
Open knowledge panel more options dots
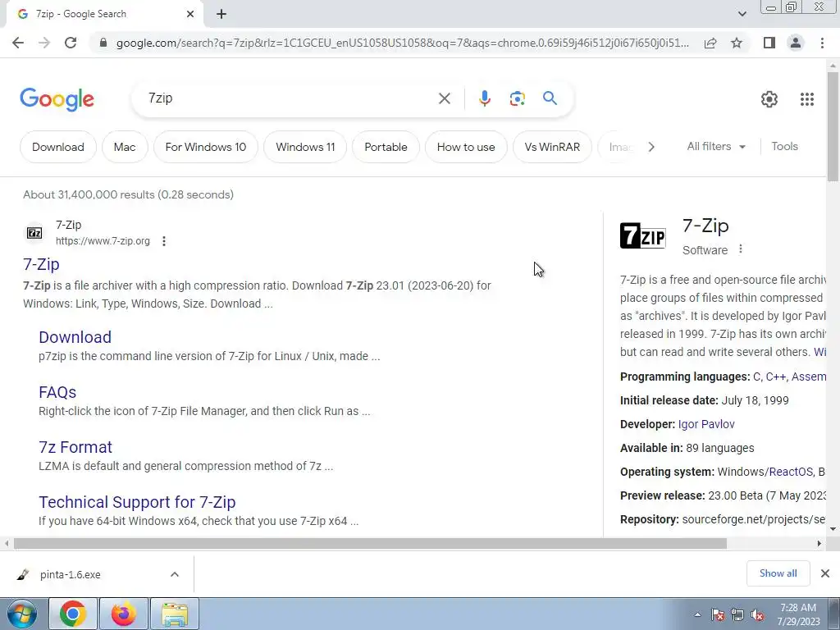tap(741, 249)
